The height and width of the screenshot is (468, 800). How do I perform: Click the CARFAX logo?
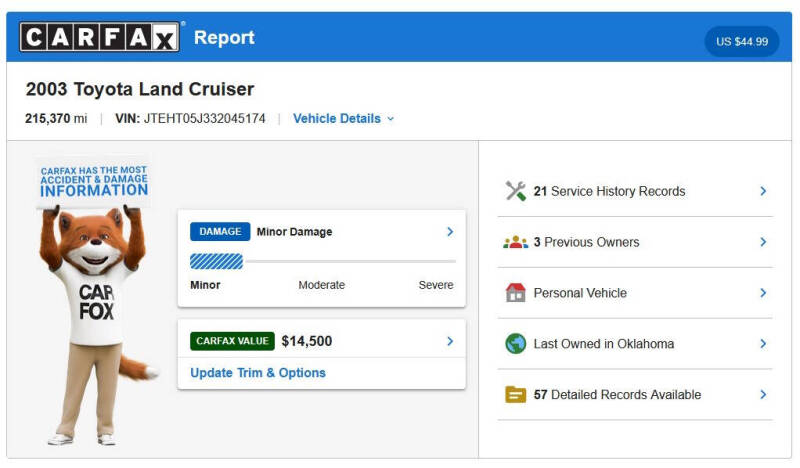(99, 37)
